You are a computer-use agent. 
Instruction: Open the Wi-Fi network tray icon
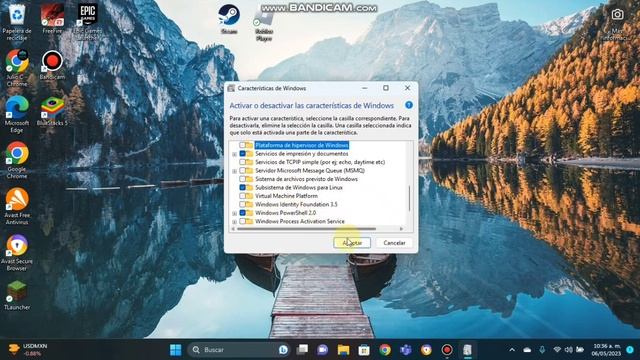pyautogui.click(x=557, y=350)
